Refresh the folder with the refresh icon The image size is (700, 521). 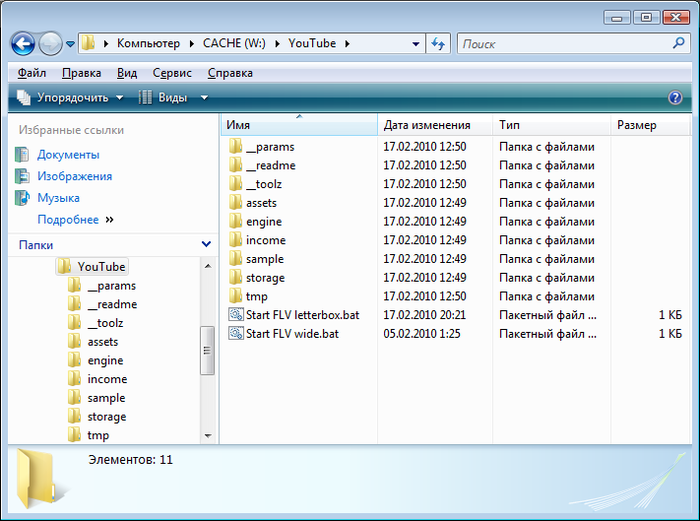[438, 44]
